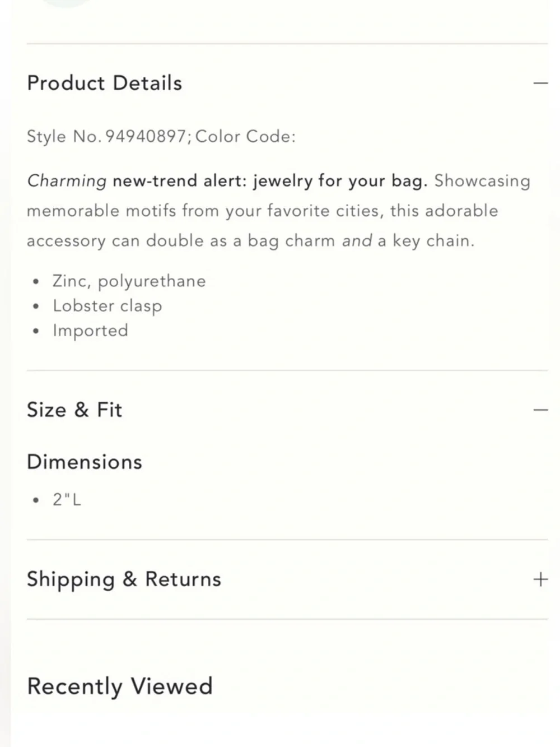This screenshot has height=747, width=560.
Task: Click the 2"L dimension entry
Action: click(x=67, y=499)
